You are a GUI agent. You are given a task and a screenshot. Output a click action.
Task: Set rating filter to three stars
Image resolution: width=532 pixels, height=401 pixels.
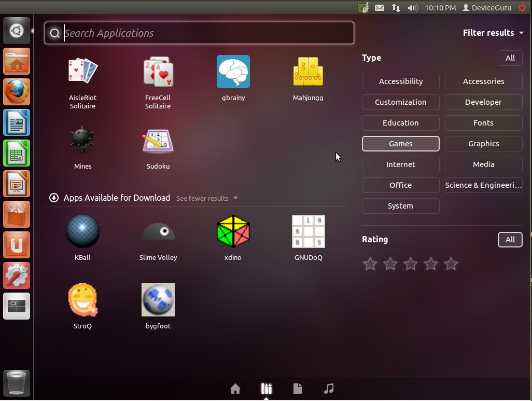pos(411,264)
